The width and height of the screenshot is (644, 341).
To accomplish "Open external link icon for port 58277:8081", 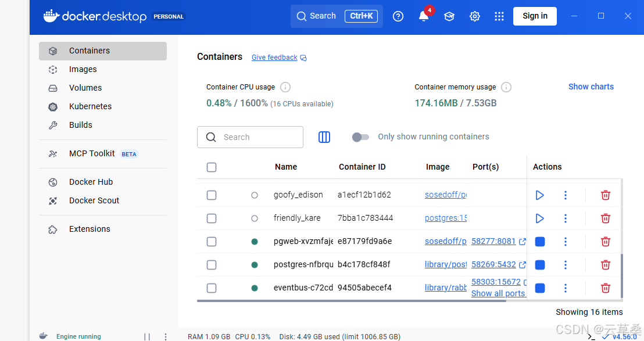I will [x=522, y=242].
